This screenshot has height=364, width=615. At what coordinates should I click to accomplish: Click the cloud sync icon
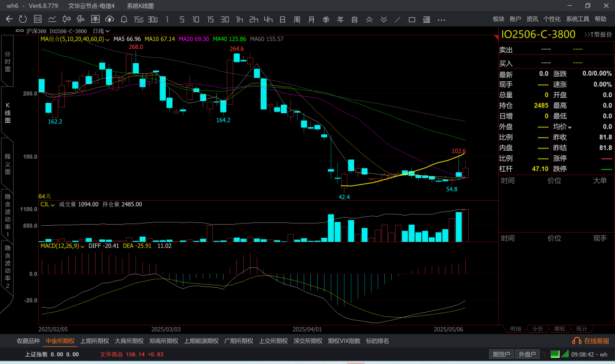click(x=109, y=19)
